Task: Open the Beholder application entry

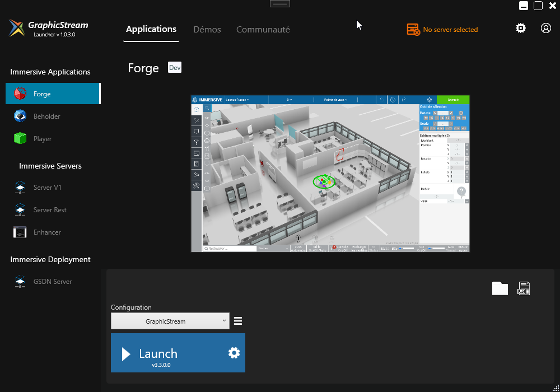Action: point(53,116)
